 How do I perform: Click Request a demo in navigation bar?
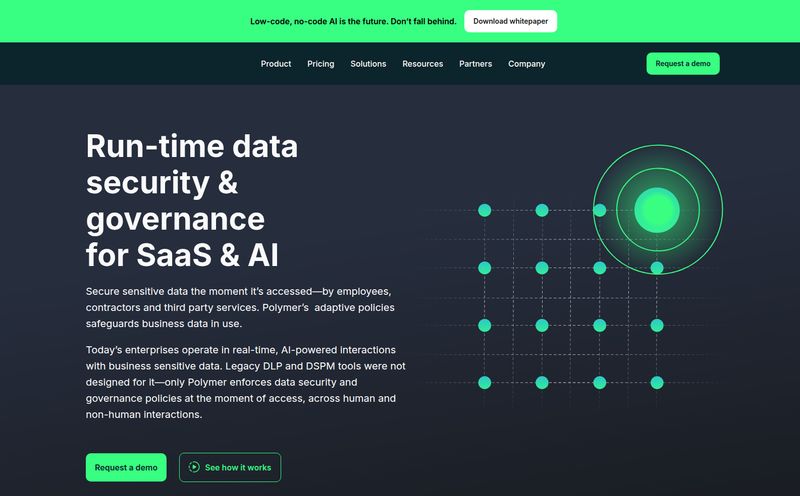pos(683,64)
